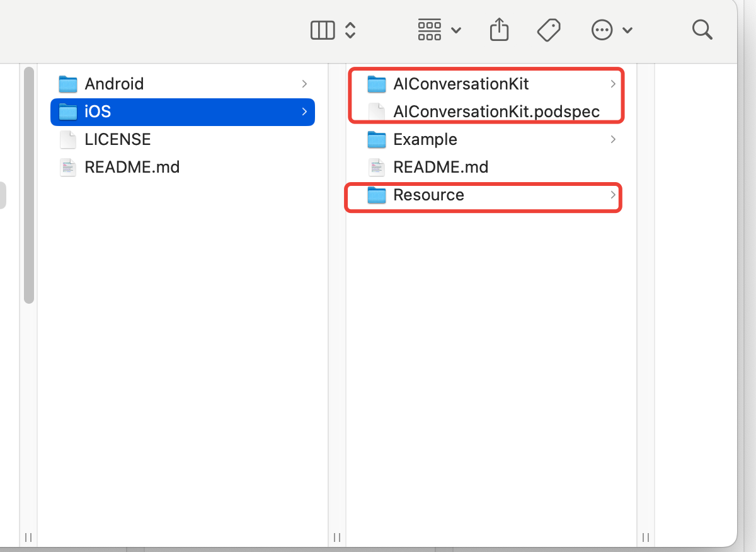Select the LICENSE file
The height and width of the screenshot is (552, 756).
[117, 139]
